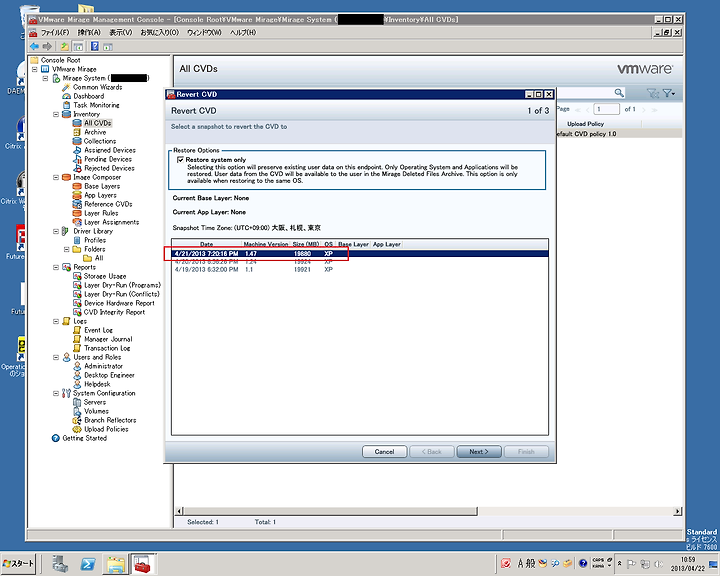Open Collections node icon
720x576 pixels.
(x=77, y=141)
